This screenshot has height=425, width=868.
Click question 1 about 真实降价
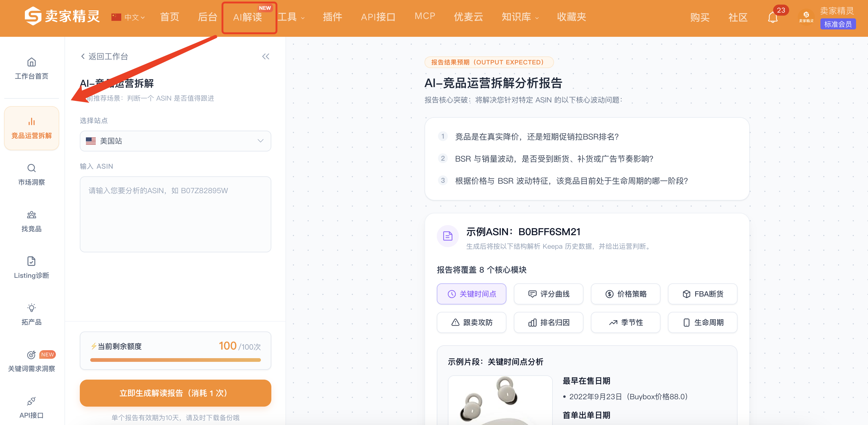(537, 137)
